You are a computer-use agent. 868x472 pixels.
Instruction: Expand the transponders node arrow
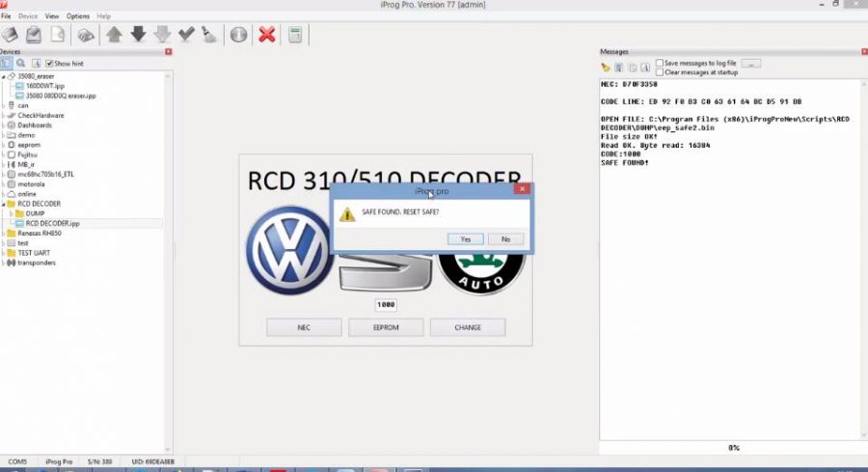click(3, 263)
